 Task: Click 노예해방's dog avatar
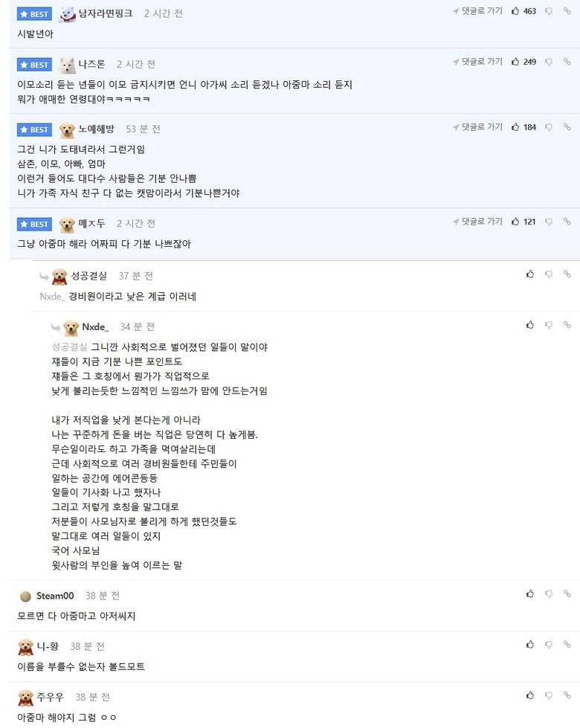(x=67, y=130)
